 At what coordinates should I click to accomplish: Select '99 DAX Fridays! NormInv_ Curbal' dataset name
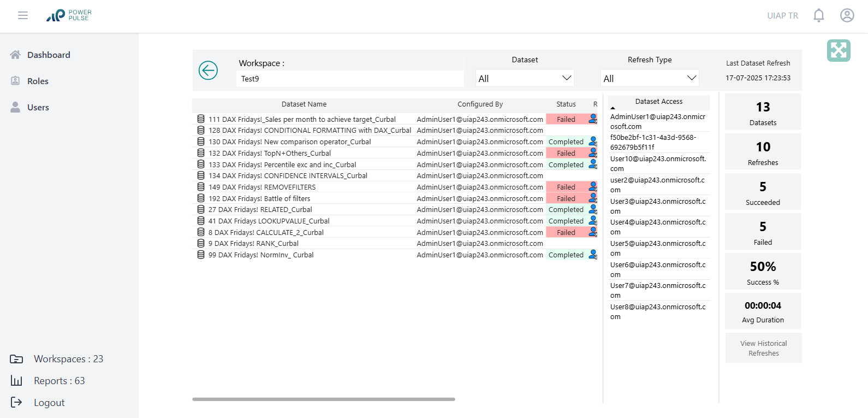[261, 255]
